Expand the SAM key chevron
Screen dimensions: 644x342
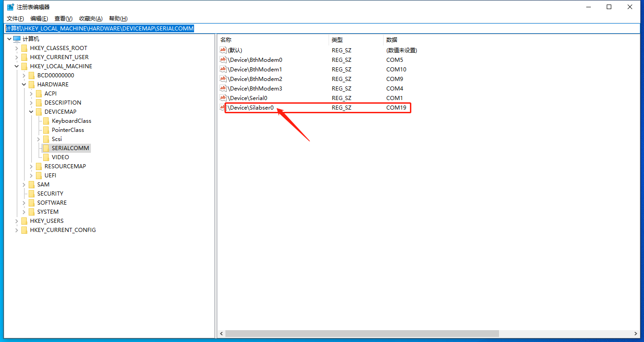pos(24,185)
